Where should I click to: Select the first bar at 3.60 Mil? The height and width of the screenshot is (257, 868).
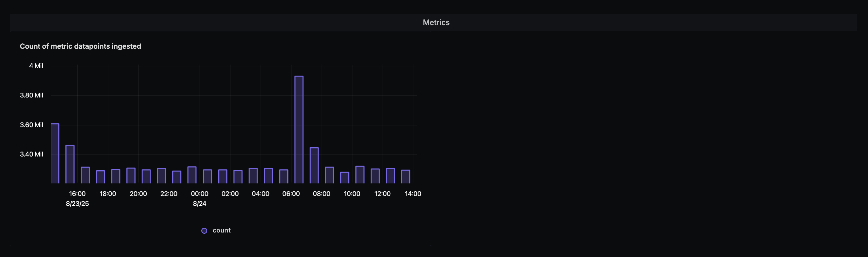tap(55, 154)
